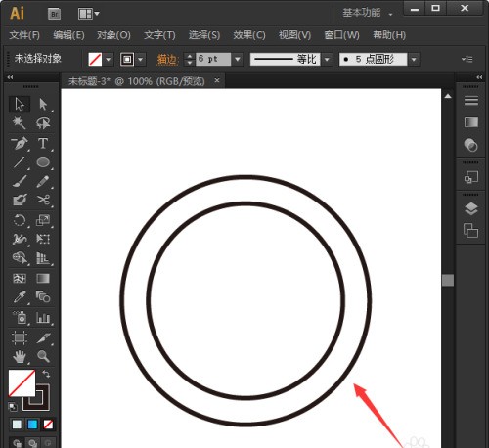Click the 描边 stroke panel link
This screenshot has height=448, width=489.
coord(167,60)
